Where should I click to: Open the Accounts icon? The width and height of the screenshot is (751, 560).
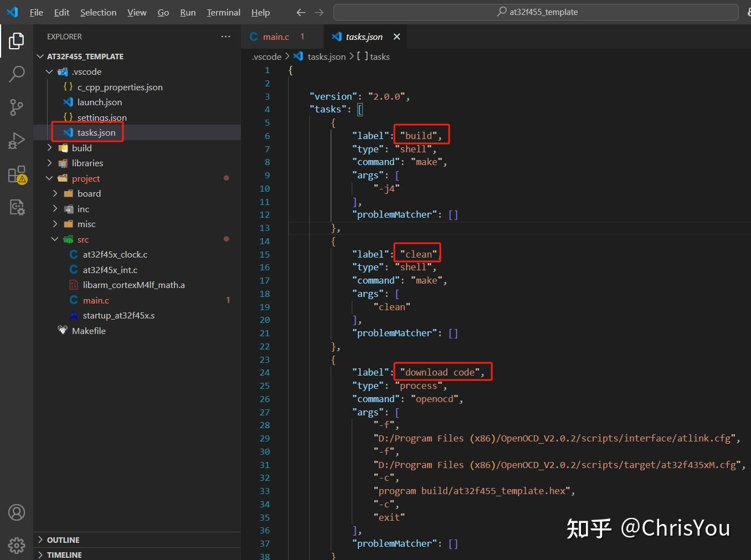(16, 512)
